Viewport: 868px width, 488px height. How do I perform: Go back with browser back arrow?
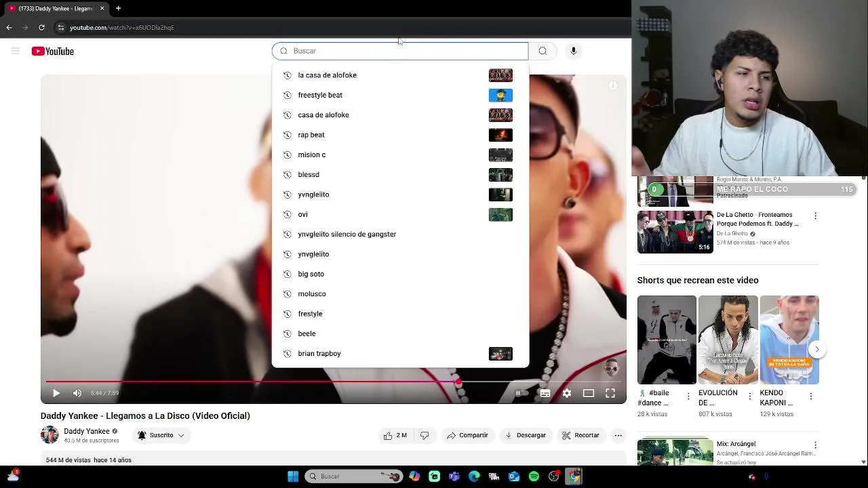(9, 27)
